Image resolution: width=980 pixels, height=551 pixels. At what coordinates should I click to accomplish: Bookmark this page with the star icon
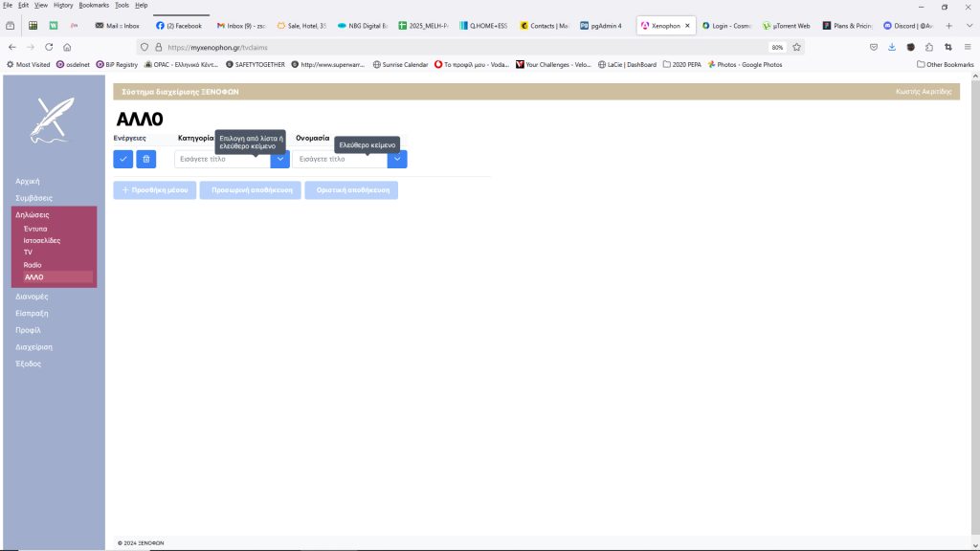pos(796,47)
